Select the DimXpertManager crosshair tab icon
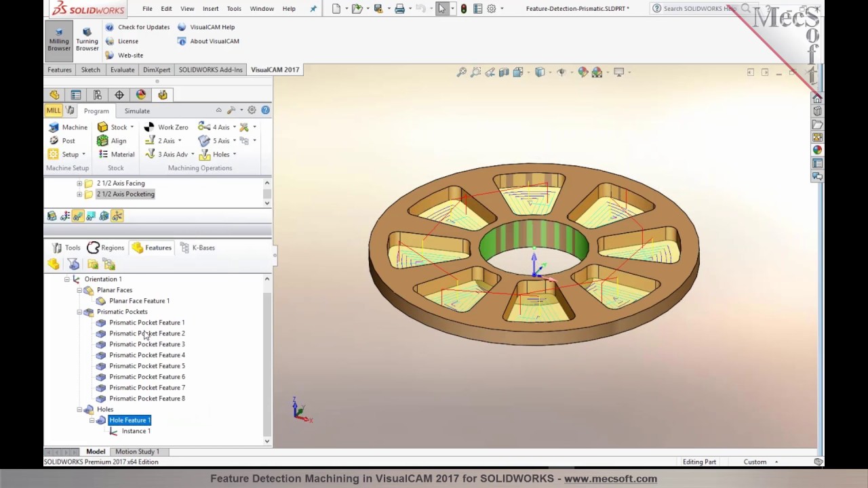Viewport: 868px width, 488px height. [x=119, y=95]
